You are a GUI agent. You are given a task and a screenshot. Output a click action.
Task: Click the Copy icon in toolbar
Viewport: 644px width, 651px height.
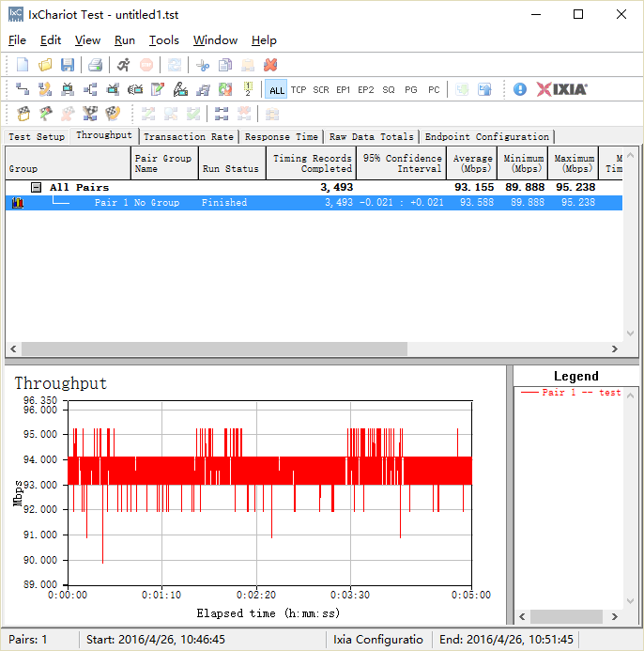click(x=225, y=65)
